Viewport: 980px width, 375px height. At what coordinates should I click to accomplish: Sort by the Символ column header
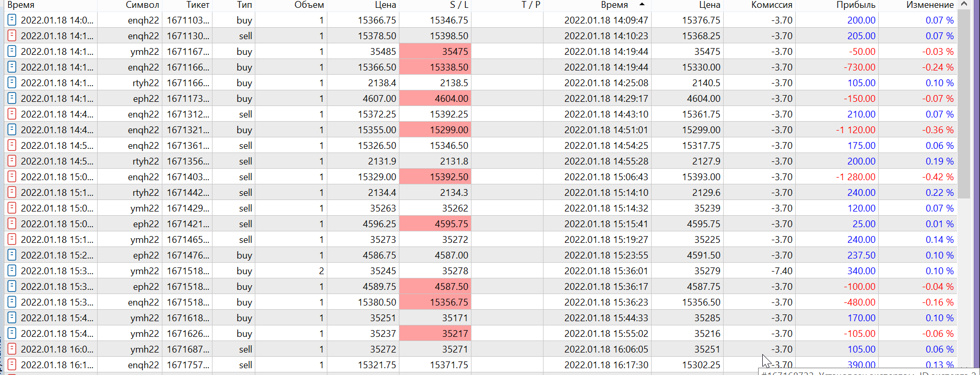click(x=142, y=5)
